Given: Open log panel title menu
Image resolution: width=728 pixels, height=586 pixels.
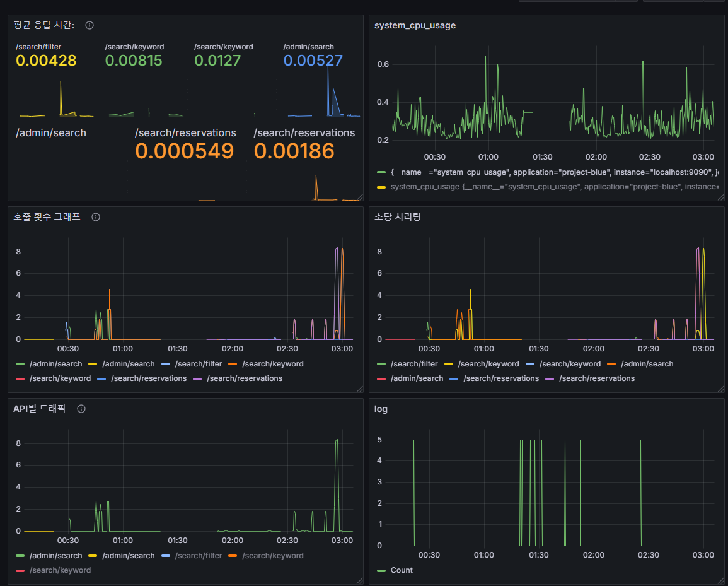Looking at the screenshot, I should pyautogui.click(x=381, y=409).
